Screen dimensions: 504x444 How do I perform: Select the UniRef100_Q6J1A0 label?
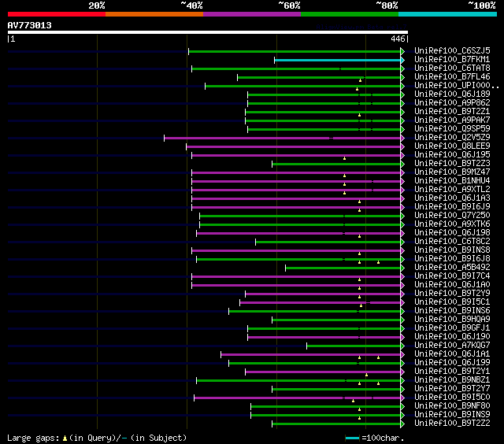[x=452, y=285]
